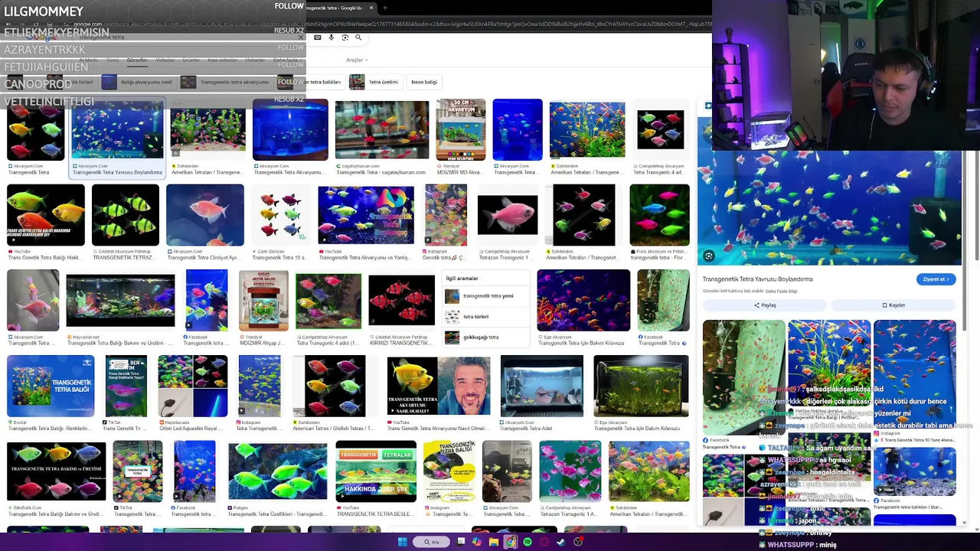Click the 'Ziyaret et' visit button
Screen dimensions: 980x551
point(936,279)
